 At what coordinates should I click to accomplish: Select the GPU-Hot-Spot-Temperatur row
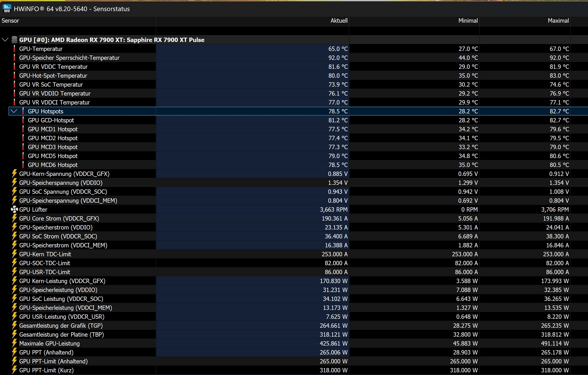point(53,76)
